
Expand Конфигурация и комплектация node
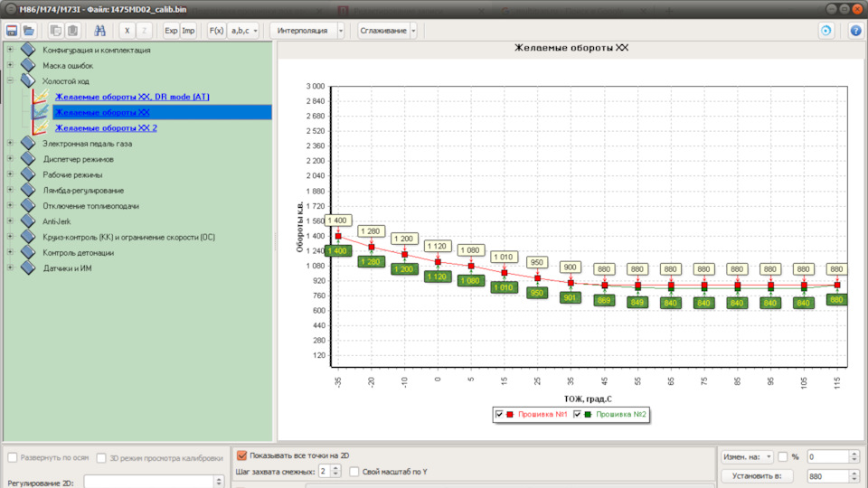point(10,49)
